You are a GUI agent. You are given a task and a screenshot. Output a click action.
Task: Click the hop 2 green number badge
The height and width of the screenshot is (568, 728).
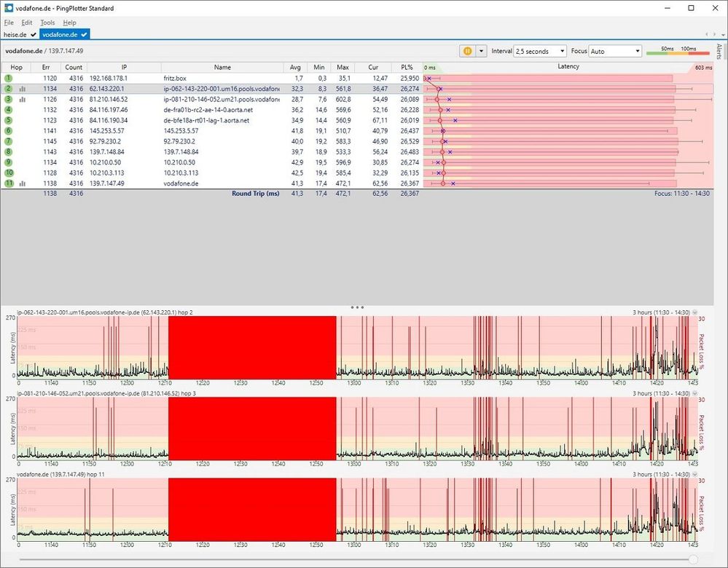point(8,89)
